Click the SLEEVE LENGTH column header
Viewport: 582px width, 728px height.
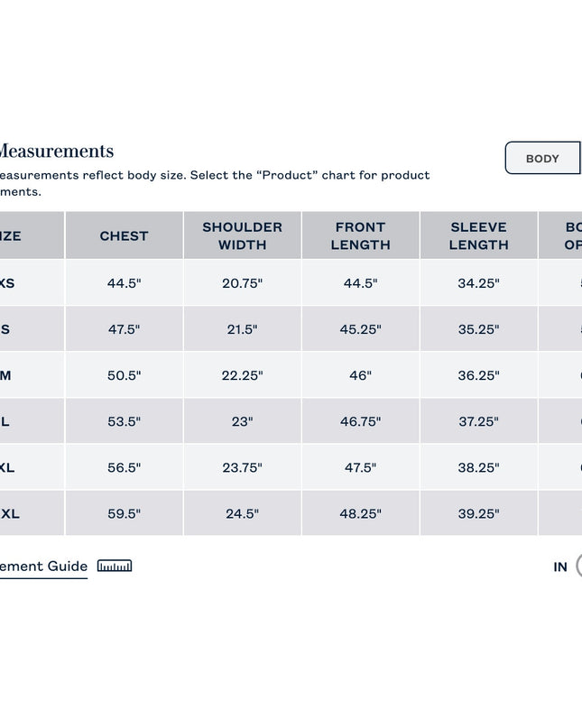[479, 235]
